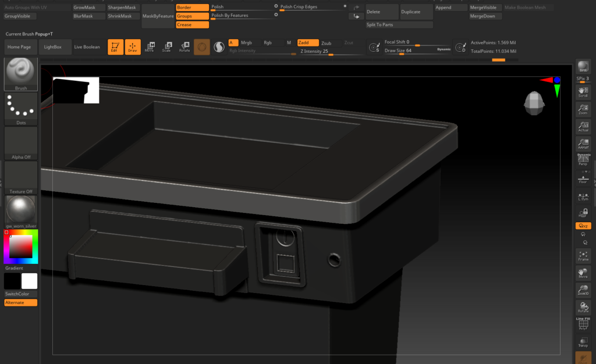596x364 pixels.
Task: Click the GrowMask button
Action: pyautogui.click(x=88, y=8)
